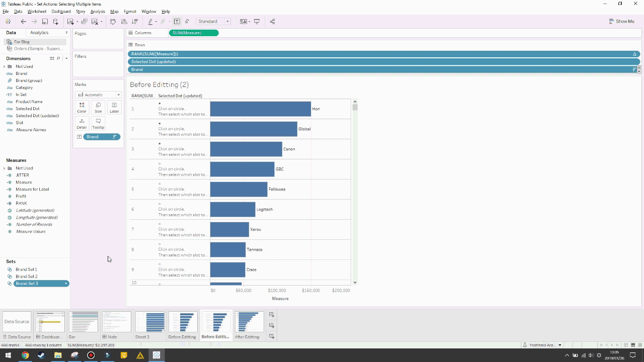Click the Tooltip button on Marks card
The width and height of the screenshot is (644, 362).
(x=98, y=124)
